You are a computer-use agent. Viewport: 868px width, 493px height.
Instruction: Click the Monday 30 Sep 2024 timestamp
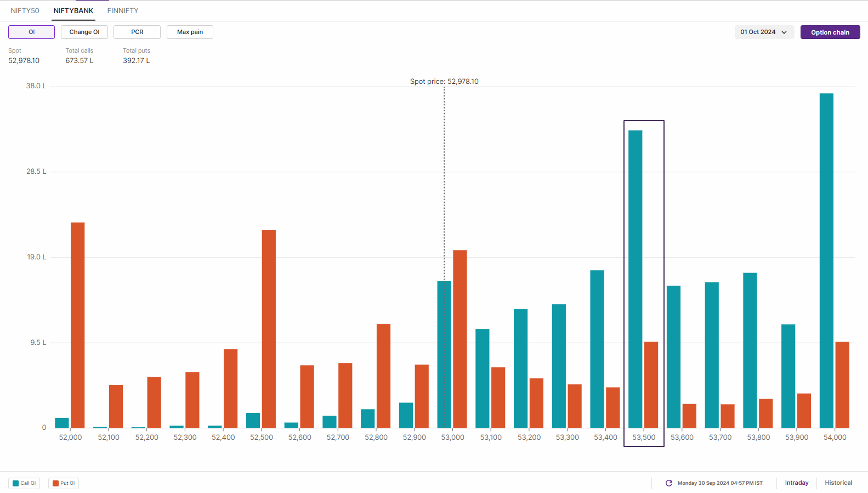(x=720, y=483)
